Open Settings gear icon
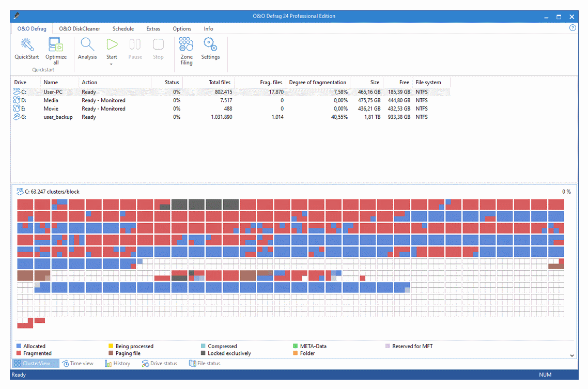This screenshot has height=389, width=588. pyautogui.click(x=210, y=44)
